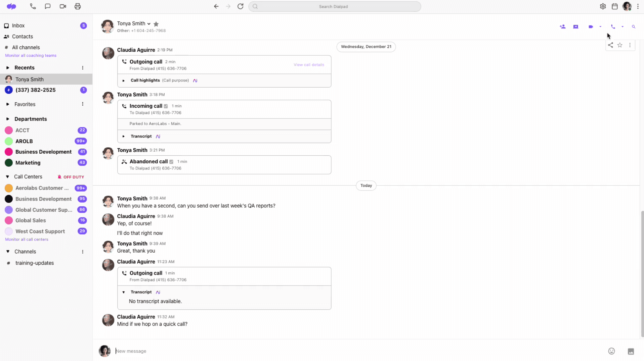Image resolution: width=644 pixels, height=361 pixels.
Task: Expand the Departments section
Action: [8, 119]
